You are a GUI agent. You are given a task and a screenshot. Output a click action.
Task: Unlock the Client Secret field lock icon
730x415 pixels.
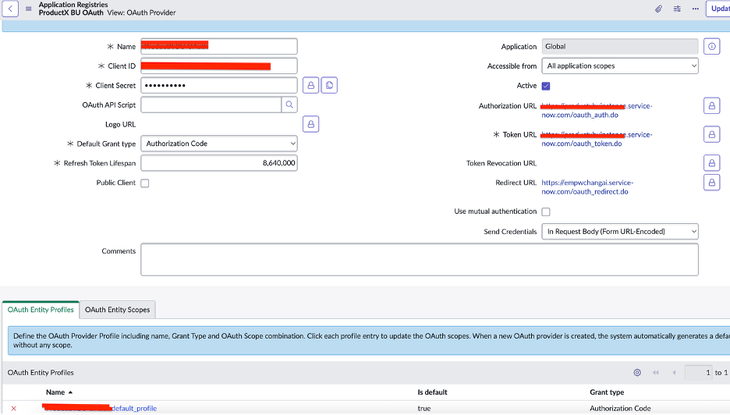pyautogui.click(x=311, y=85)
